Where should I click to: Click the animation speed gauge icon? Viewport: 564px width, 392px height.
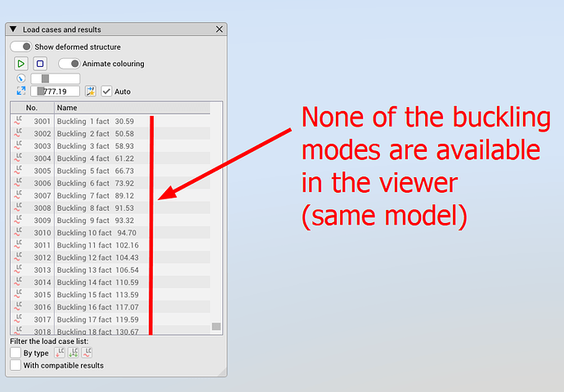(21, 78)
